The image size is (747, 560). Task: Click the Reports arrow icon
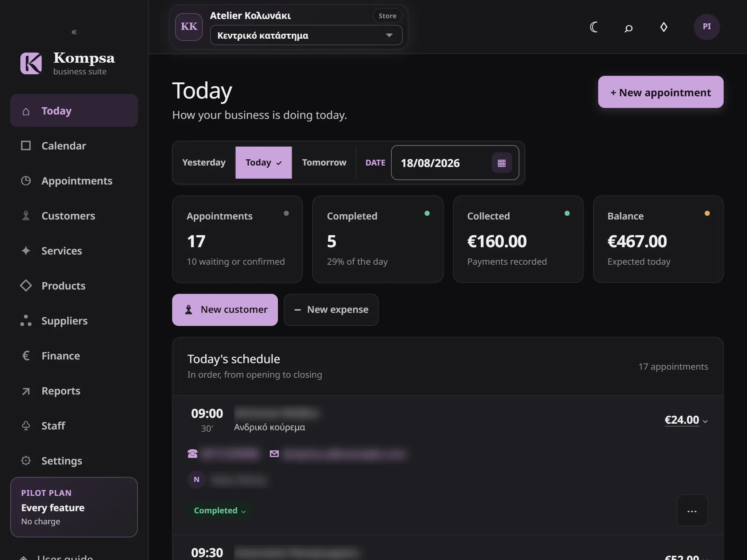coord(26,391)
